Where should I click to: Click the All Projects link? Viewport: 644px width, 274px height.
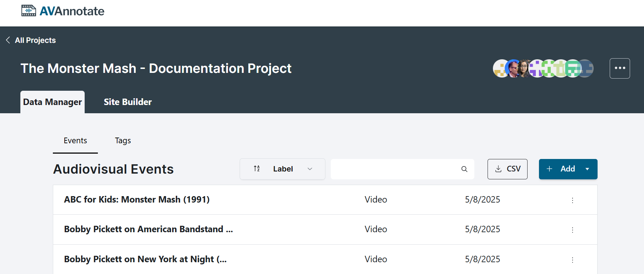(35, 40)
